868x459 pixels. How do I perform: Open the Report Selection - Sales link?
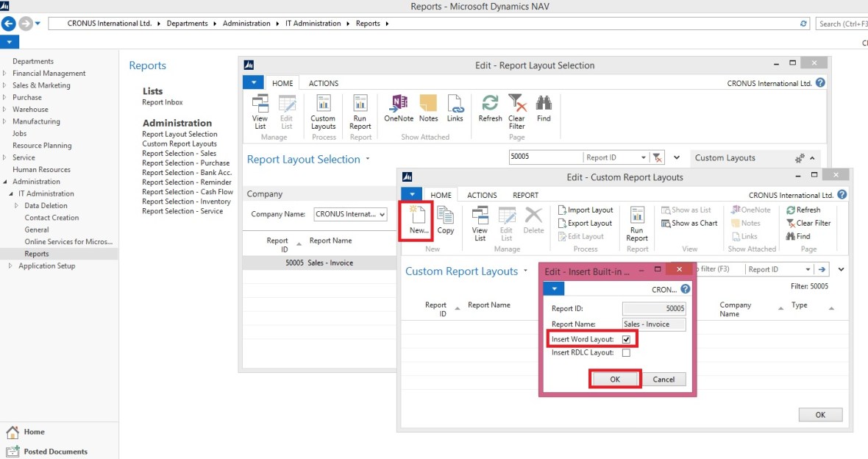pyautogui.click(x=179, y=154)
